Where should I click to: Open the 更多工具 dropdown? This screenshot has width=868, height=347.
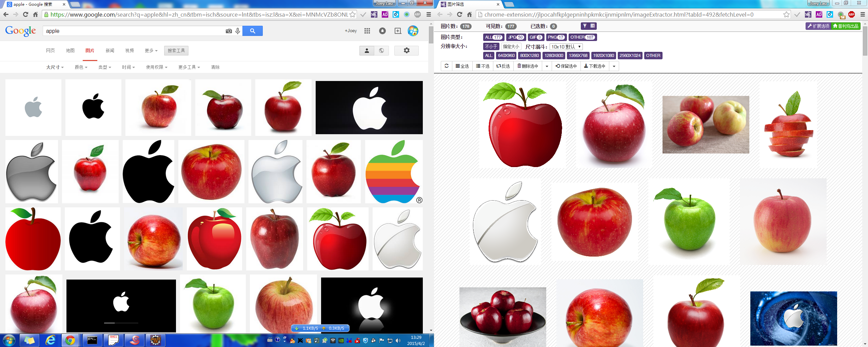click(189, 67)
